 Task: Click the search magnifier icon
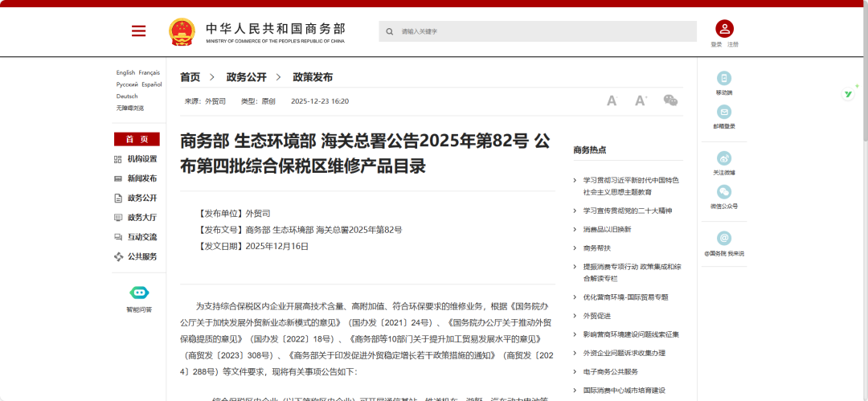(390, 31)
